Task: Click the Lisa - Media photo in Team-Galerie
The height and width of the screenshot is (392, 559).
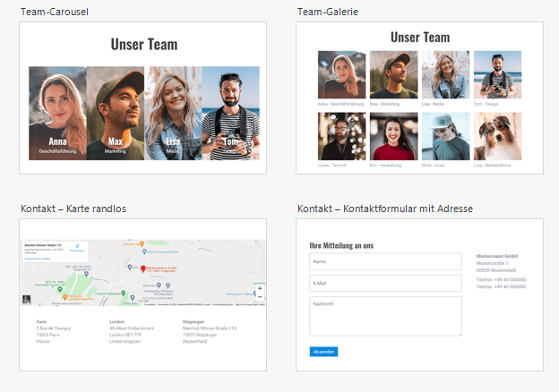Action: pos(445,75)
